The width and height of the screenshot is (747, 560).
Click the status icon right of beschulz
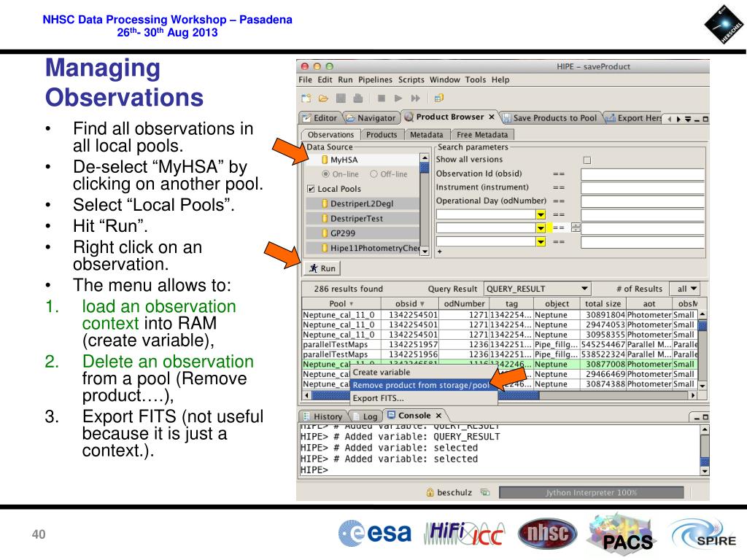485,492
